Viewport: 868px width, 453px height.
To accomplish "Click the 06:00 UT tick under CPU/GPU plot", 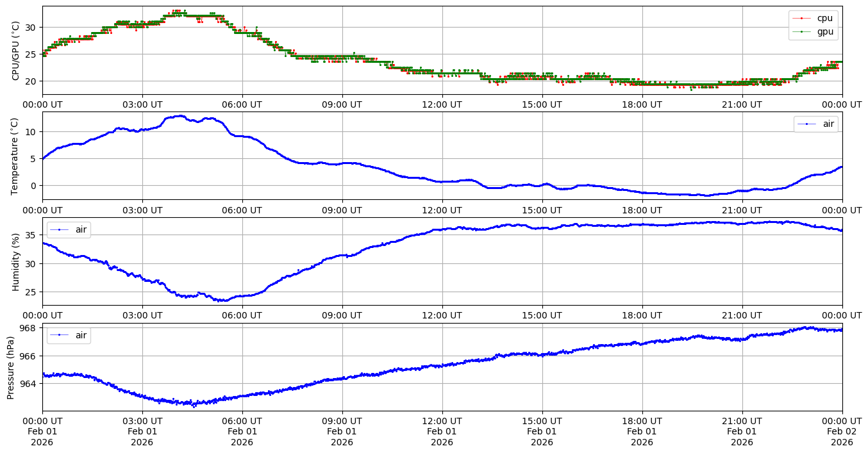I will [x=242, y=104].
